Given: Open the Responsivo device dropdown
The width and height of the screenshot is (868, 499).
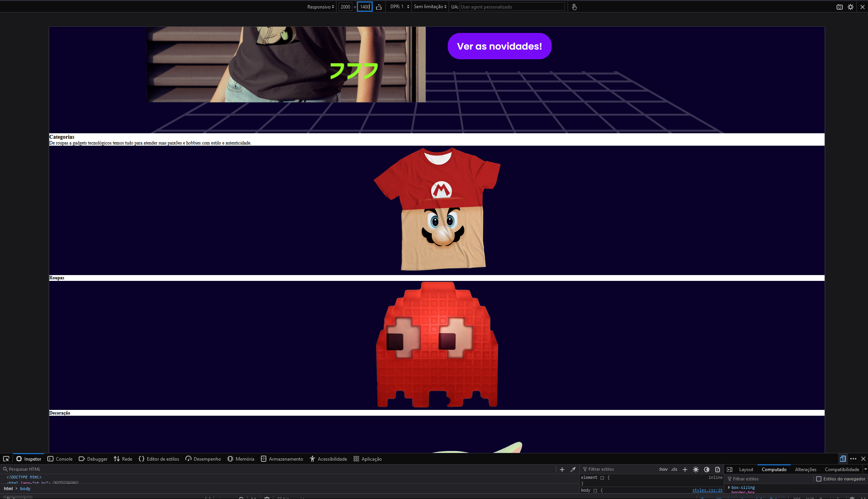Looking at the screenshot, I should coord(321,7).
